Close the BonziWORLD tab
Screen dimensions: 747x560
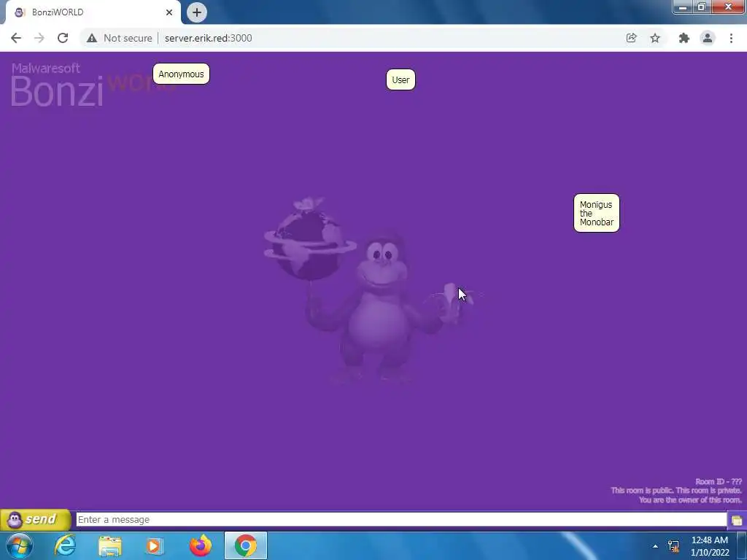169,12
